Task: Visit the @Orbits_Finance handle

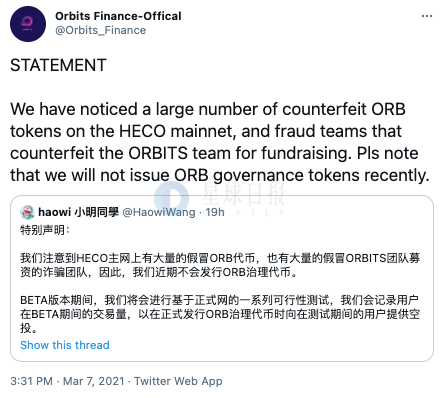Action: click(101, 30)
